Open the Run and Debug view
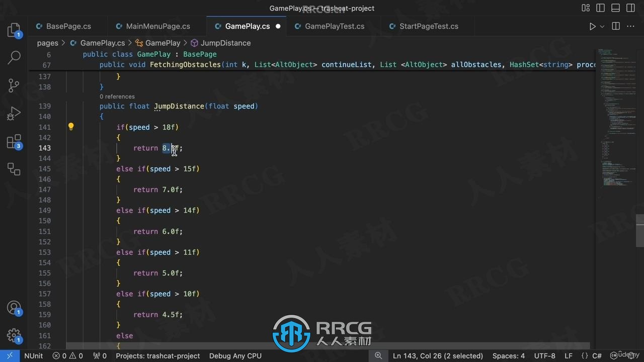Viewport: 644px width, 362px height. coord(14,114)
